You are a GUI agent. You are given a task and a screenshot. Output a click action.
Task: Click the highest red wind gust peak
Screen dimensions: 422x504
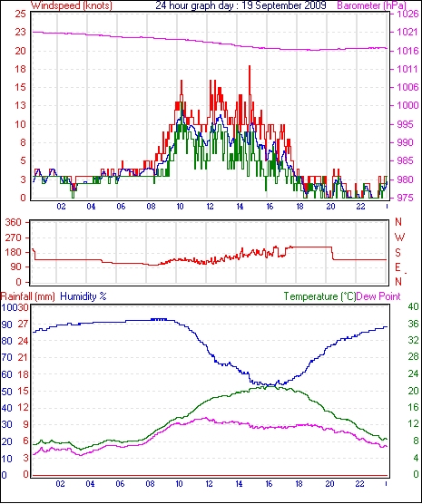coord(250,67)
